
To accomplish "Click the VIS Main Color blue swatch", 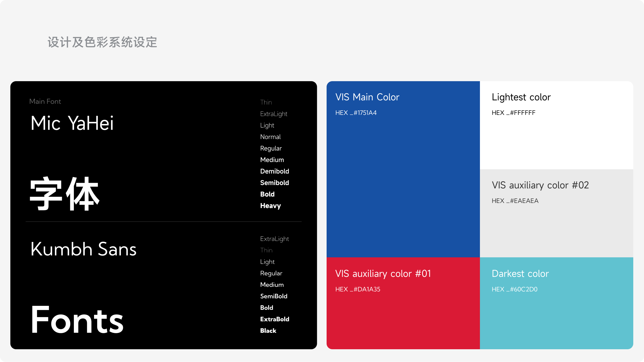I will click(x=403, y=179).
